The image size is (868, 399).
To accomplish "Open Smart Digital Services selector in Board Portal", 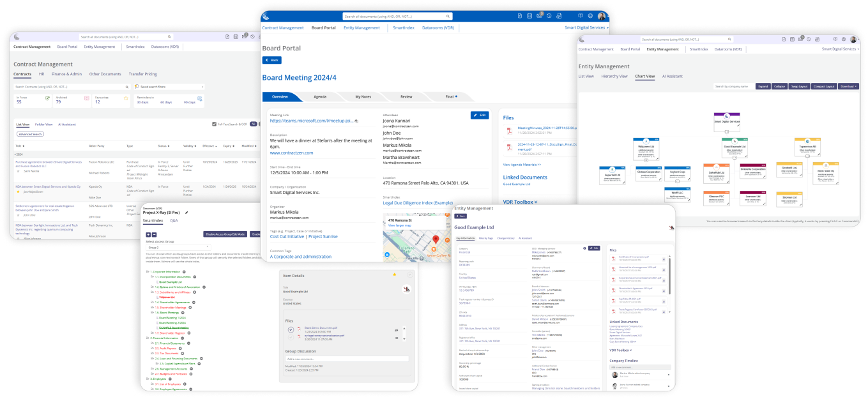I will coord(587,27).
